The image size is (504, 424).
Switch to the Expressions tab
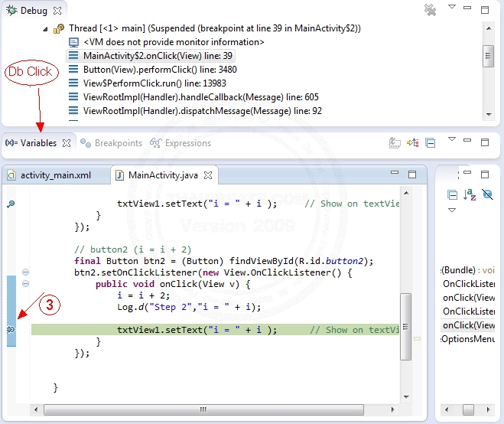pos(180,143)
